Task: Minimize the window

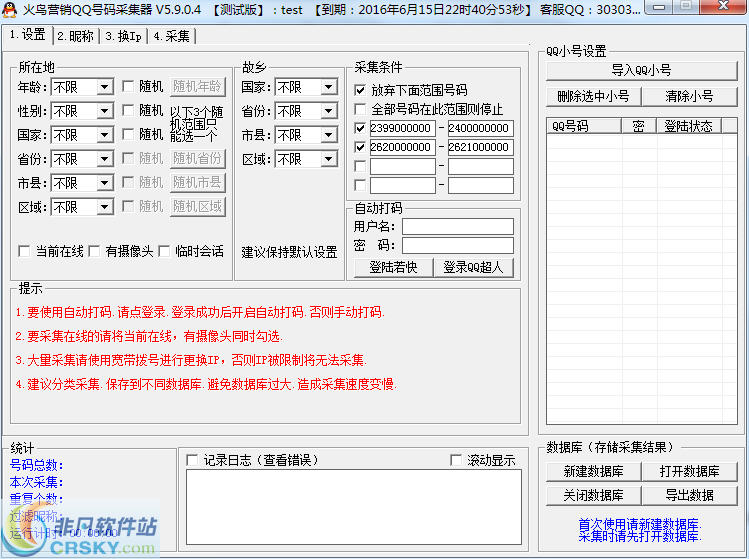Action: 659,7
